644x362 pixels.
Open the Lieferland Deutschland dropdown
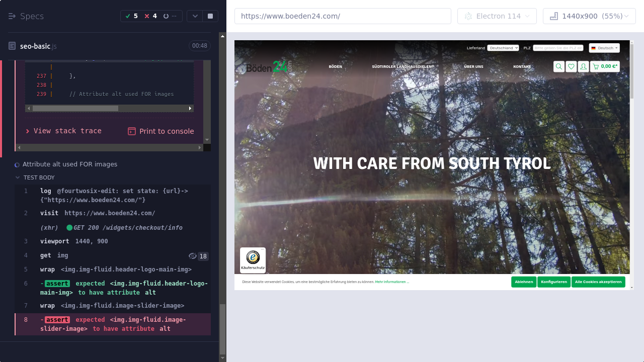point(503,48)
